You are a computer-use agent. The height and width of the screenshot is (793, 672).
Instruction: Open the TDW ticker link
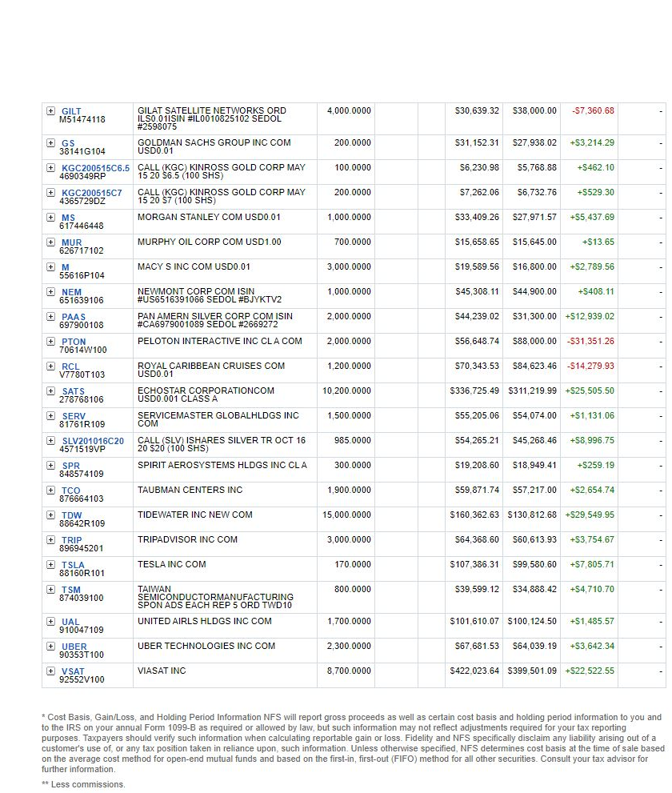(x=72, y=515)
